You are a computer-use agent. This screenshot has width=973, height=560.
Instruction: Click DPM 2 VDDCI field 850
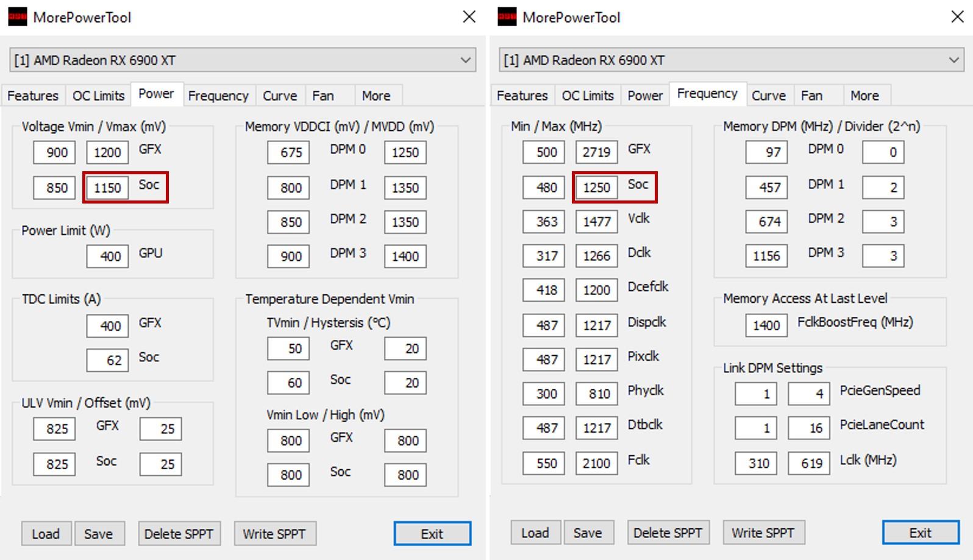[x=288, y=222]
